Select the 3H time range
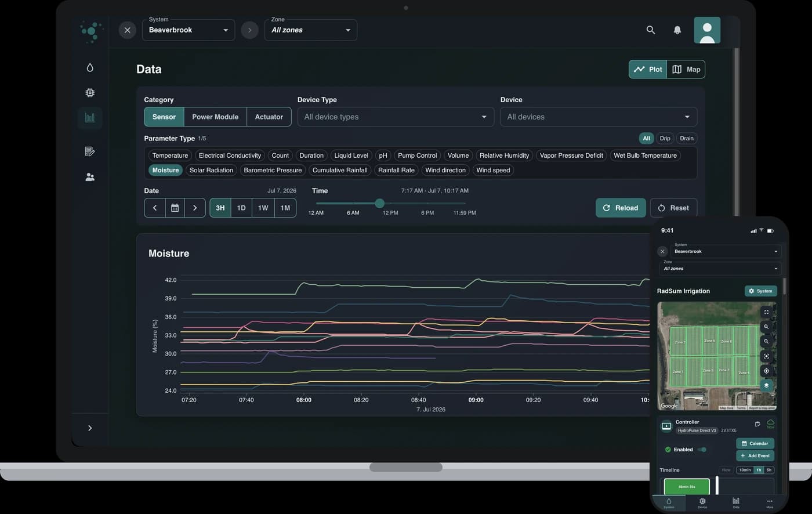The image size is (812, 514). (x=220, y=208)
